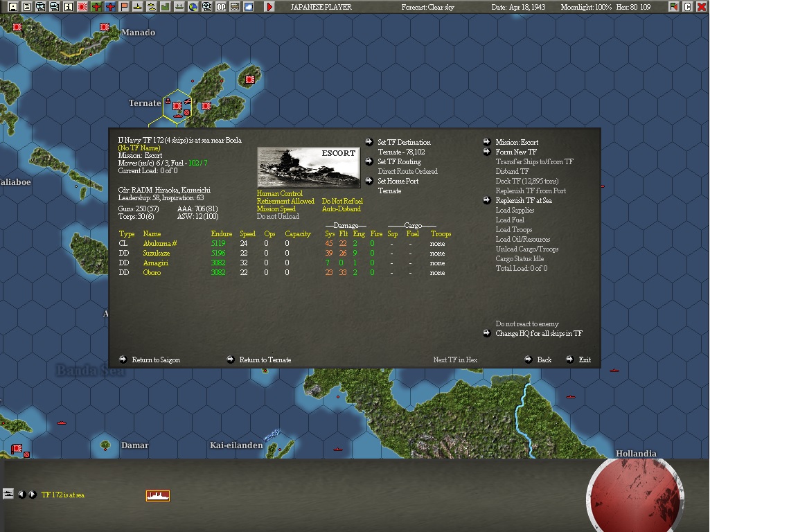798x532 pixels.
Task: Open the document list icon in toolbar
Action: [27, 7]
